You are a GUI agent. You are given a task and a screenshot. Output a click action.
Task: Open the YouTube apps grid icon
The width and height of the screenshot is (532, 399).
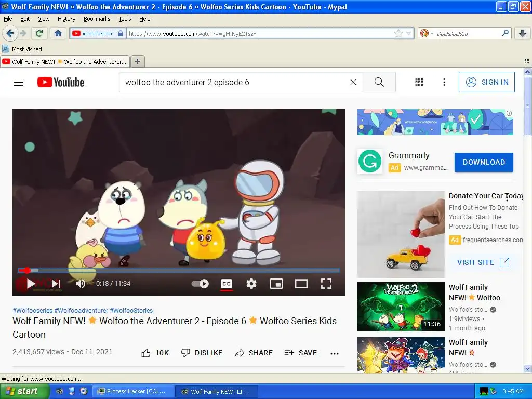click(x=419, y=82)
